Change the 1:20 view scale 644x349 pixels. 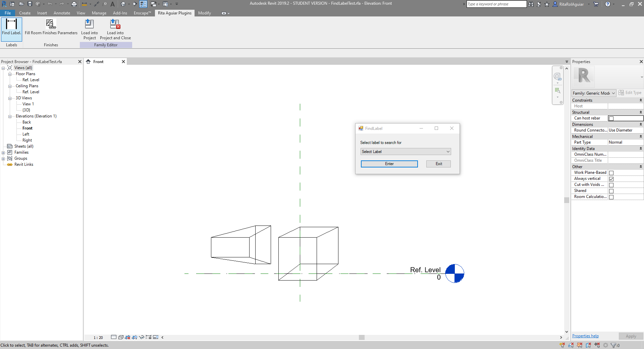point(98,337)
